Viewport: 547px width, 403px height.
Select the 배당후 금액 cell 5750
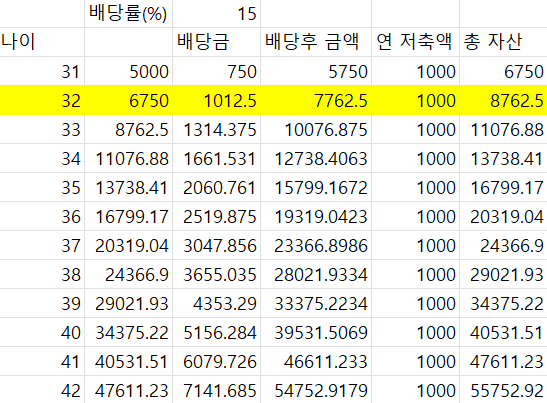pyautogui.click(x=316, y=72)
